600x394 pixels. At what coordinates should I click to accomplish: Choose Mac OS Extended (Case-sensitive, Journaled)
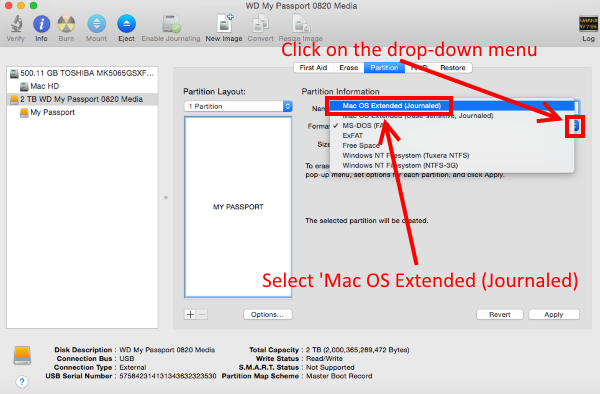tap(452, 116)
